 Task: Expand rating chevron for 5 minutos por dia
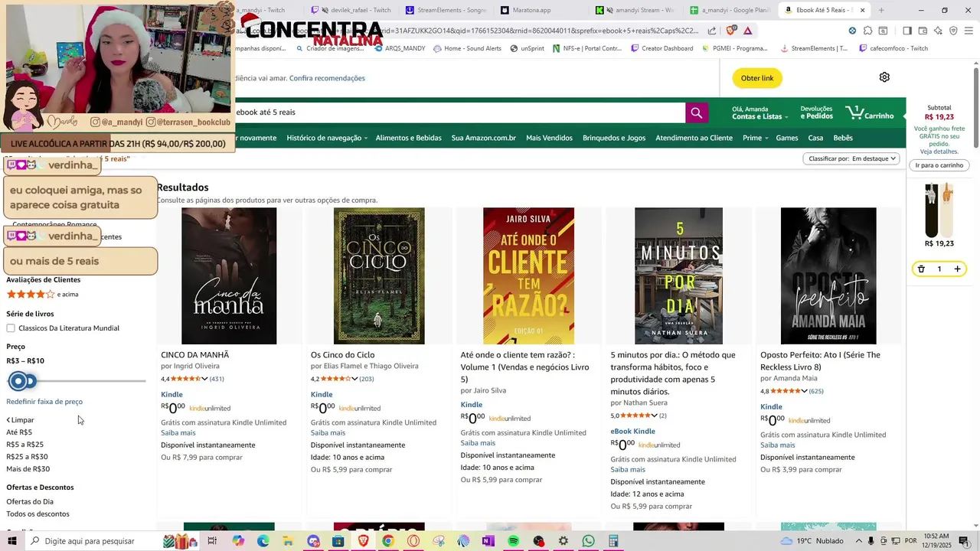click(654, 416)
